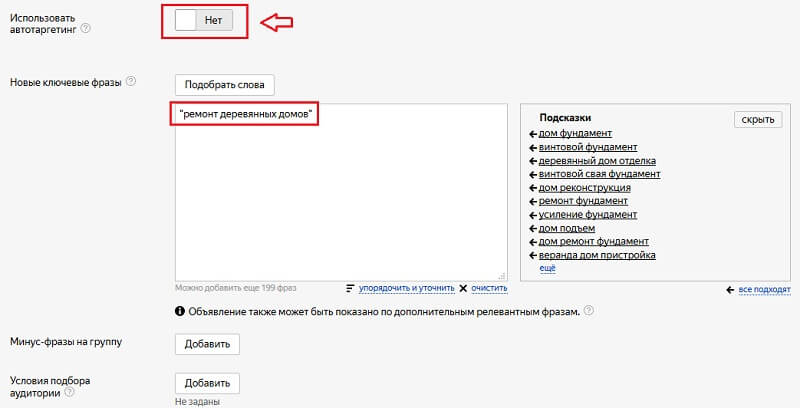Click the упорядочить и уточнить link
The image size is (800, 408).
(x=406, y=288)
